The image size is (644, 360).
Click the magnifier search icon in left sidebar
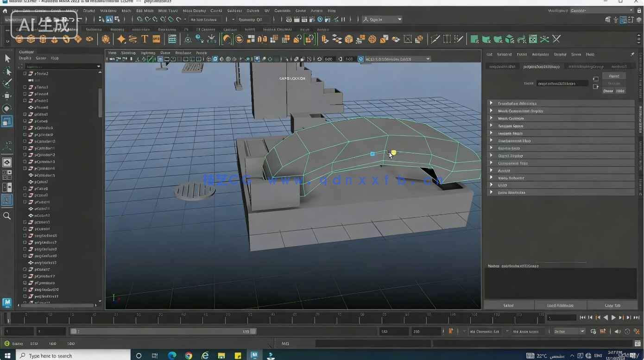pyautogui.click(x=7, y=216)
